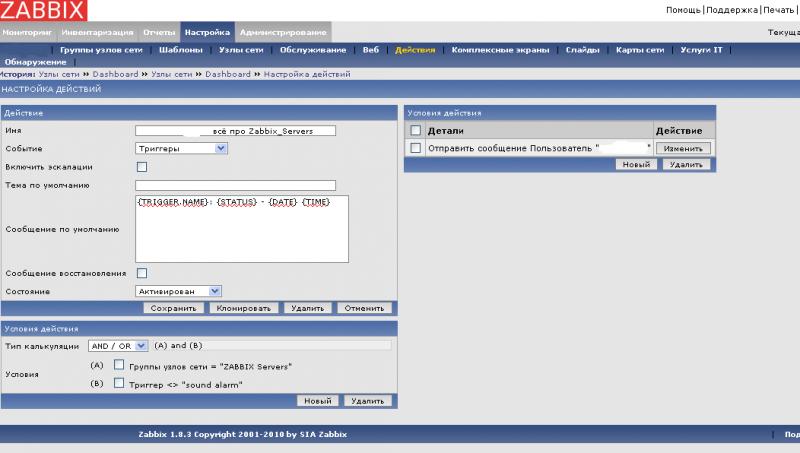The image size is (800, 453).
Task: Click Удалить button under conditions list
Action: click(367, 401)
